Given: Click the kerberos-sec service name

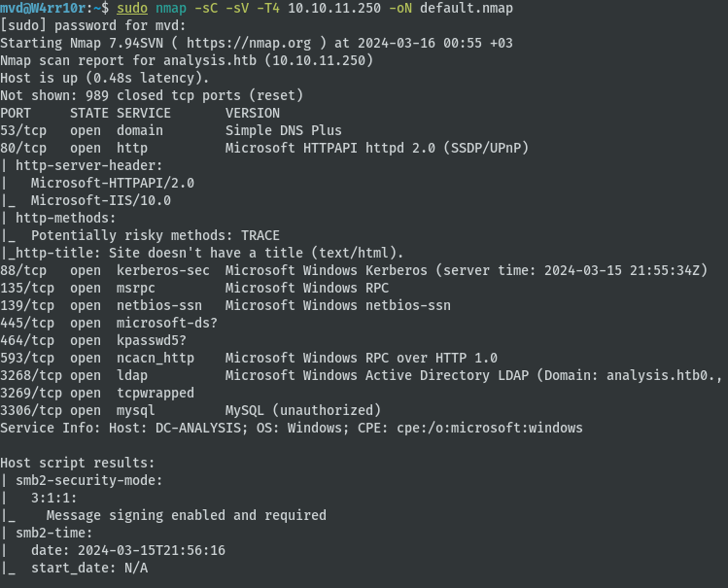Looking at the screenshot, I should [x=163, y=270].
